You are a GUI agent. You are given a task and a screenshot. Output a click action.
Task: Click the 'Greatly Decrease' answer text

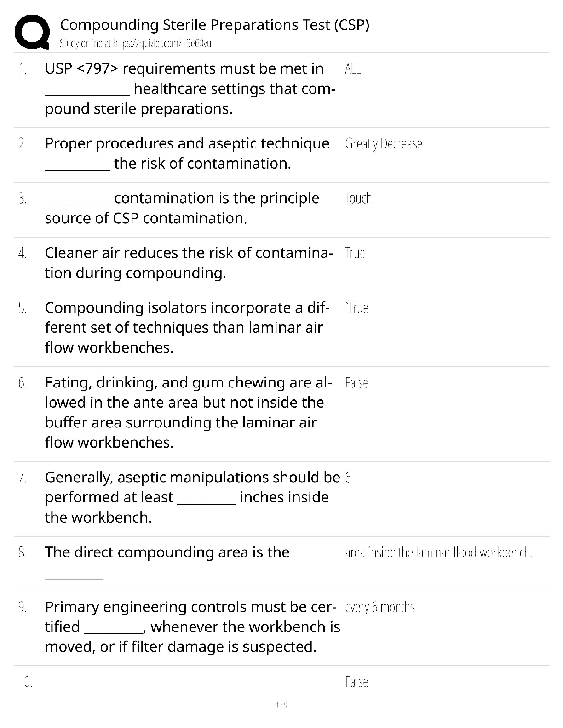(383, 144)
